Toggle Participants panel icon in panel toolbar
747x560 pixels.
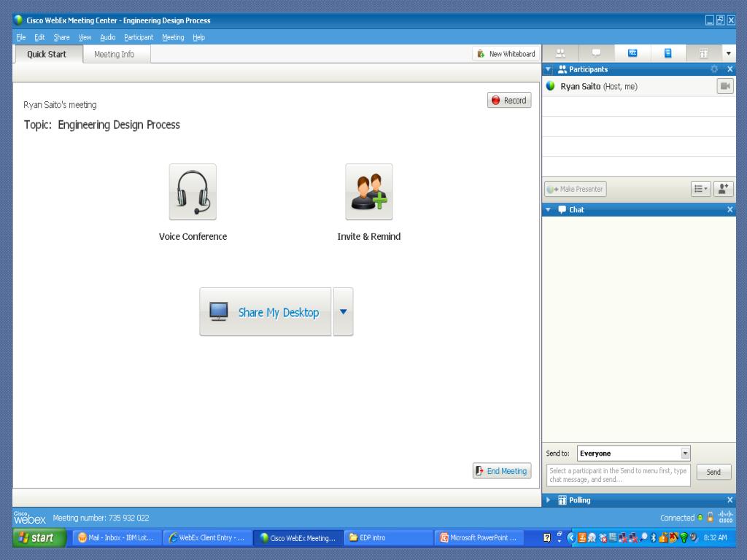[x=561, y=52]
